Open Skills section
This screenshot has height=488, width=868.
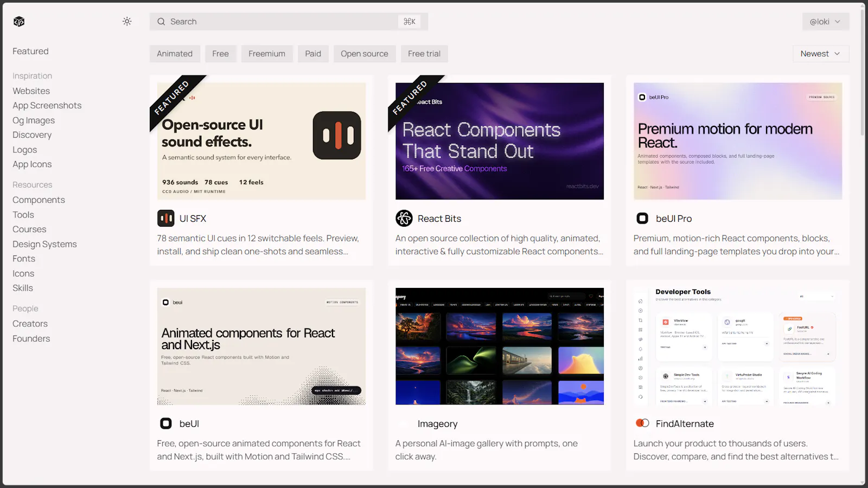[x=23, y=288]
